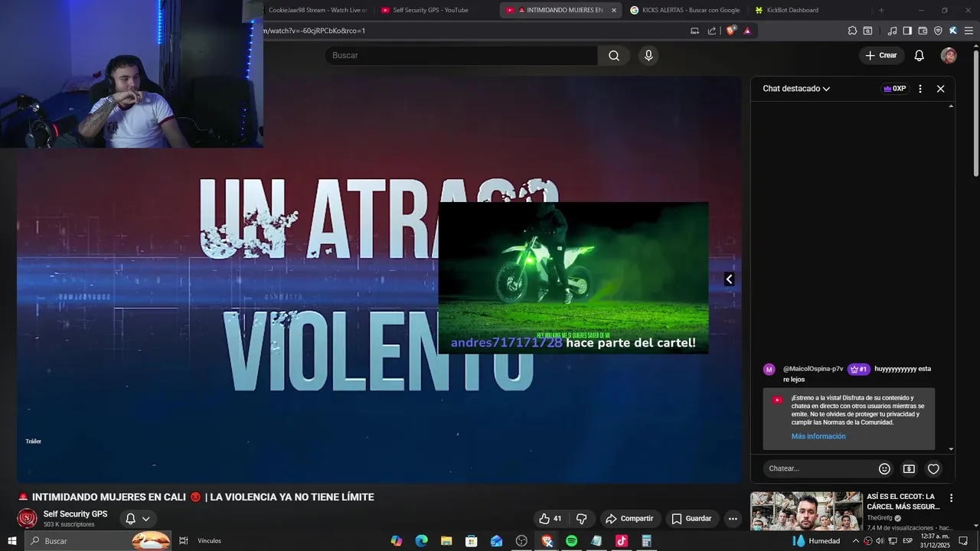Open File Explorer from the taskbar
This screenshot has height=551, width=980.
pos(446,541)
